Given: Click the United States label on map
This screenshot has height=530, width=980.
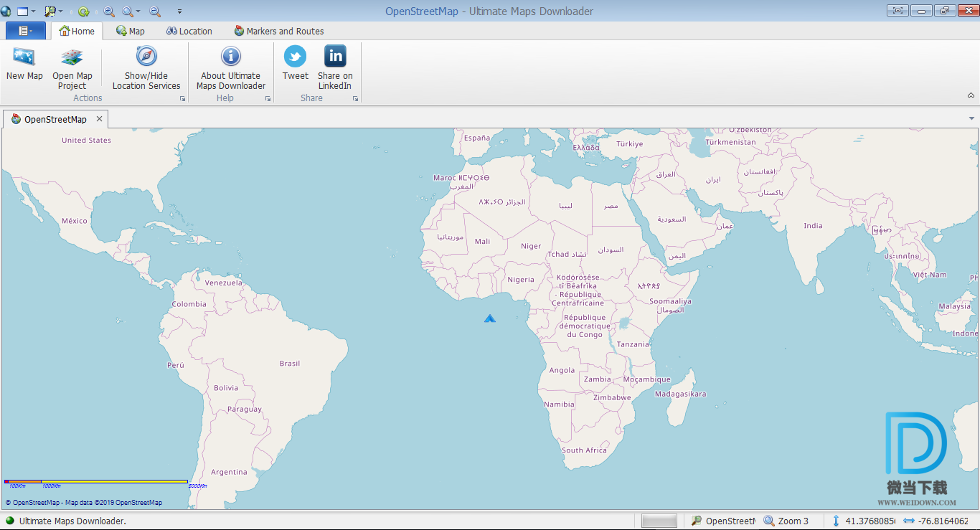Looking at the screenshot, I should tap(86, 141).
